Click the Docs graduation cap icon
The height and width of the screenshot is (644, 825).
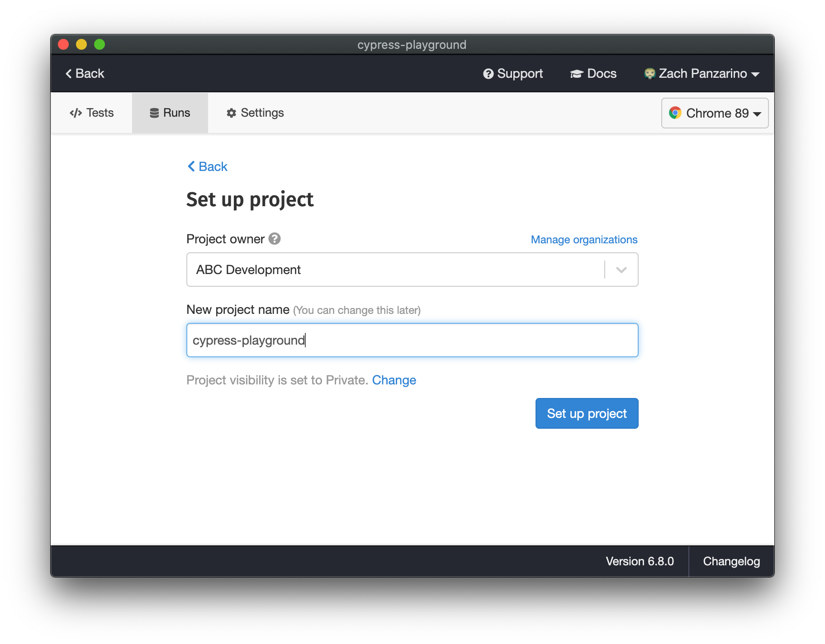(x=576, y=73)
